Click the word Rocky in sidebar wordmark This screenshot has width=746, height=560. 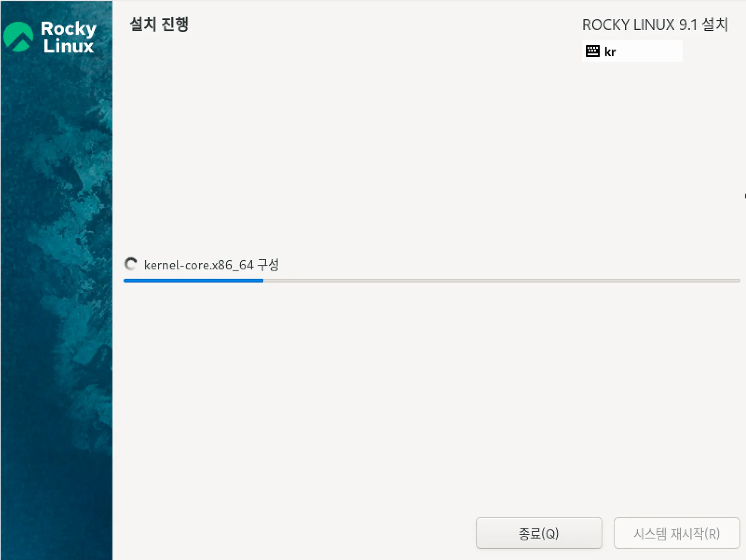(68, 28)
